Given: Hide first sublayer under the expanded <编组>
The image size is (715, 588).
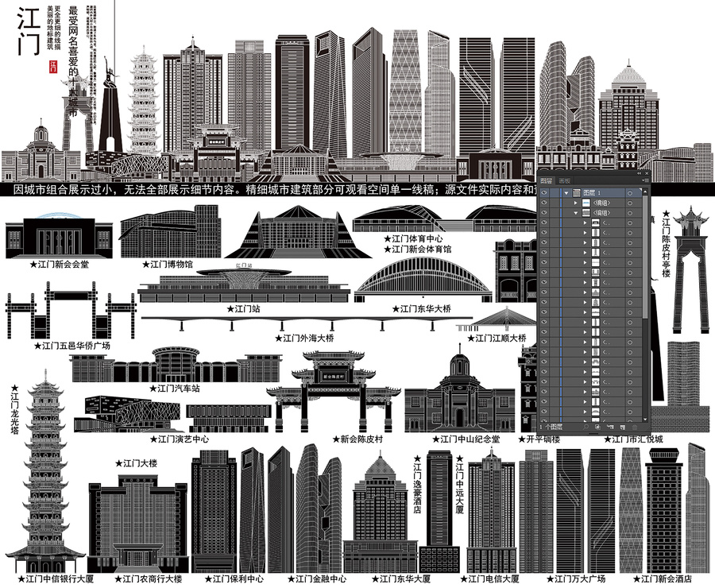Looking at the screenshot, I should [544, 223].
